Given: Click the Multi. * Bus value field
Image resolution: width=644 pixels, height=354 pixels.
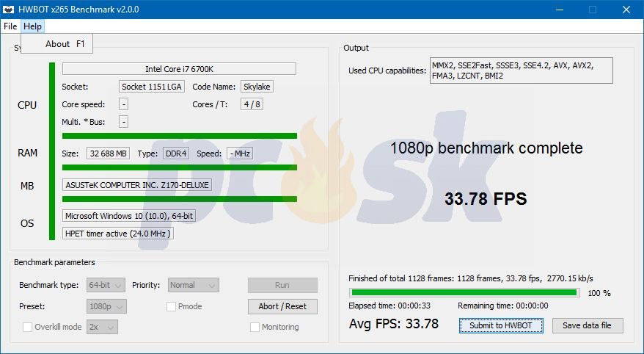Looking at the screenshot, I should 124,122.
